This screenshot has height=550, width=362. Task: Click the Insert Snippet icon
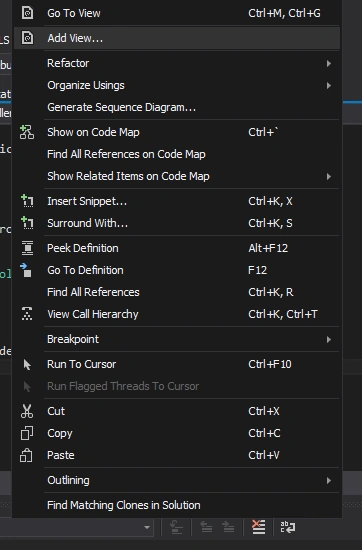point(27,201)
